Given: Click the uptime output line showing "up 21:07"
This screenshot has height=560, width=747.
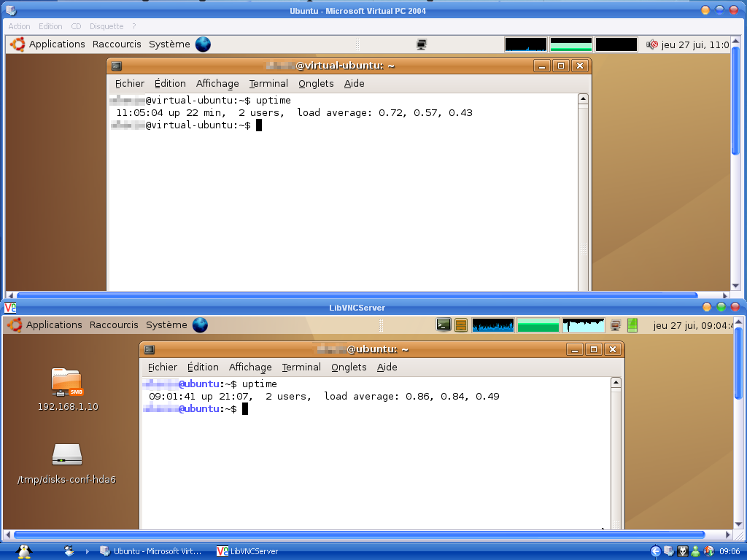Looking at the screenshot, I should coord(324,396).
